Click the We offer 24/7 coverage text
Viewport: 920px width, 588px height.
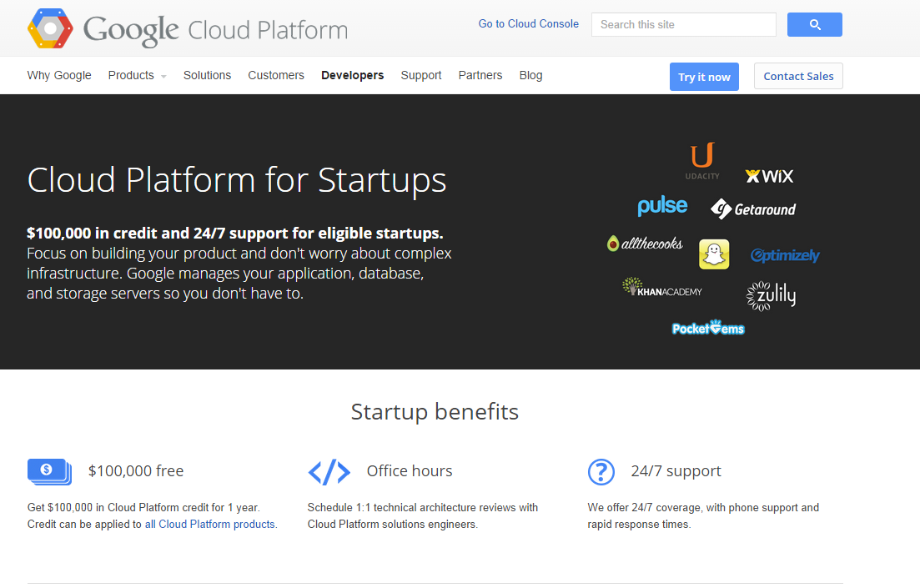point(703,515)
